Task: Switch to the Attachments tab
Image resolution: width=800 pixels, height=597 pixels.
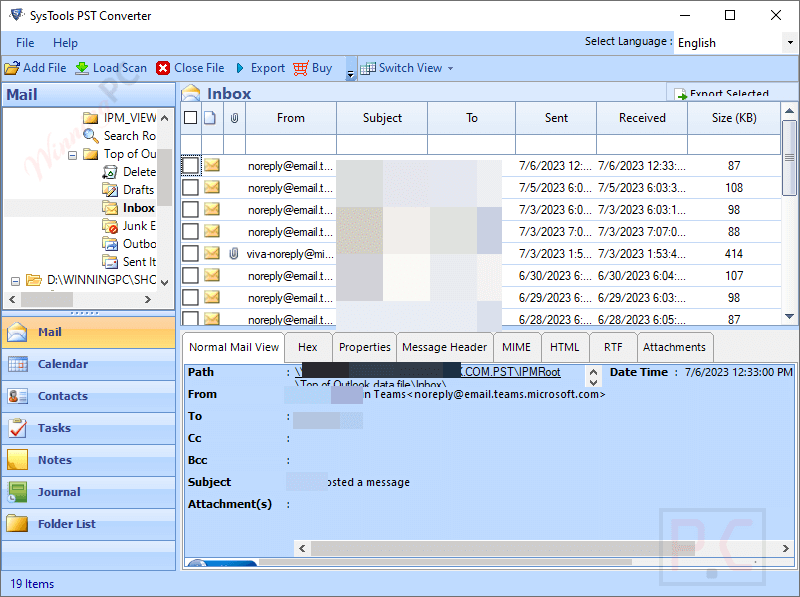Action: point(674,347)
